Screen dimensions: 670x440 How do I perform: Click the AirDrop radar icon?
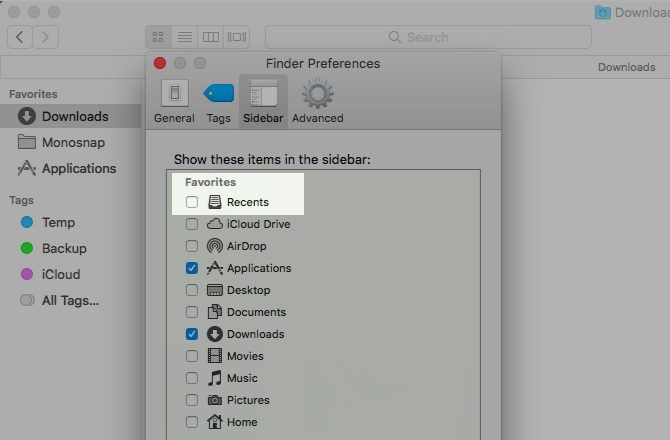pyautogui.click(x=215, y=246)
